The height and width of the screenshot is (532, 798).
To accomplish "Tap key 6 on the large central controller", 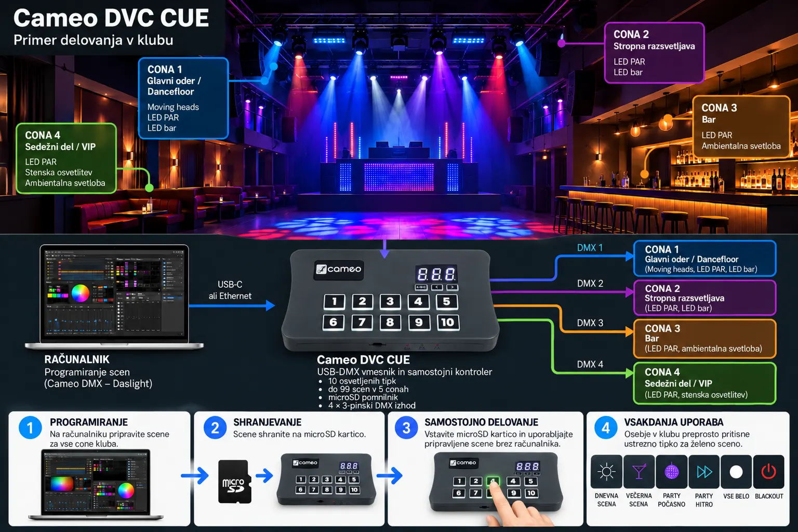I will pos(333,323).
